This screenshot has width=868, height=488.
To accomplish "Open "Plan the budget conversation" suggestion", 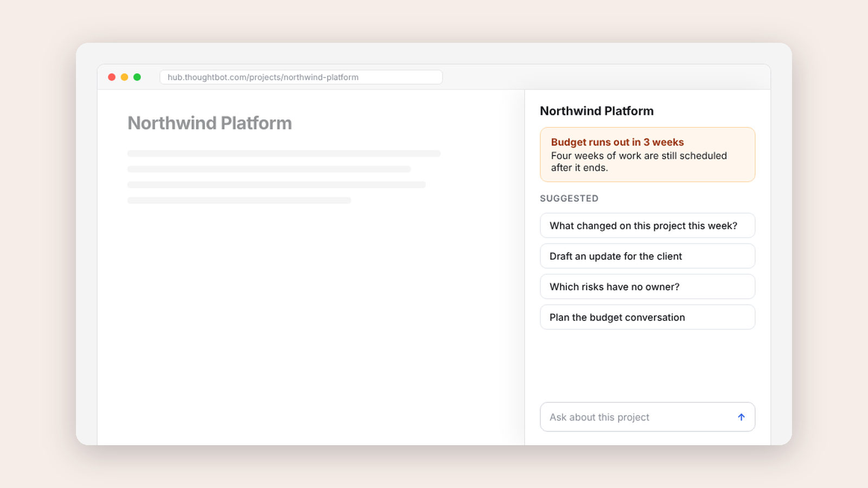I will (x=647, y=317).
